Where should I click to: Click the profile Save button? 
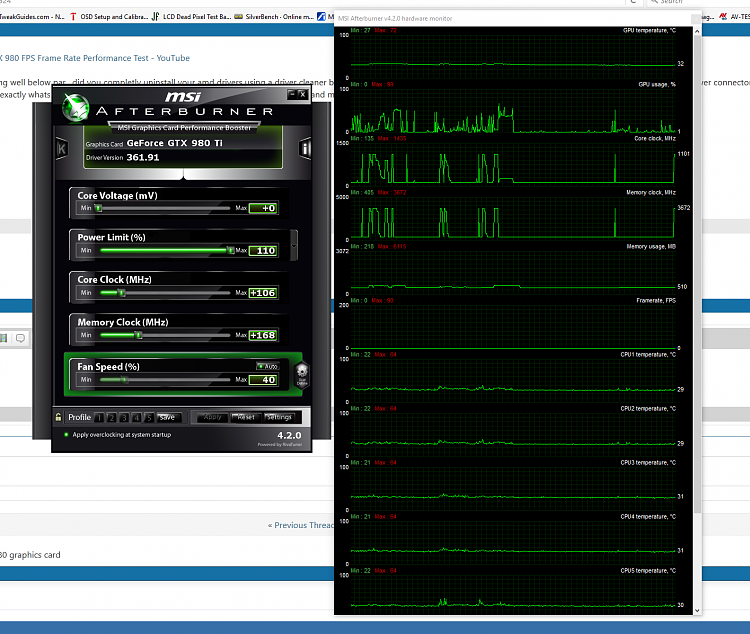[x=167, y=418]
